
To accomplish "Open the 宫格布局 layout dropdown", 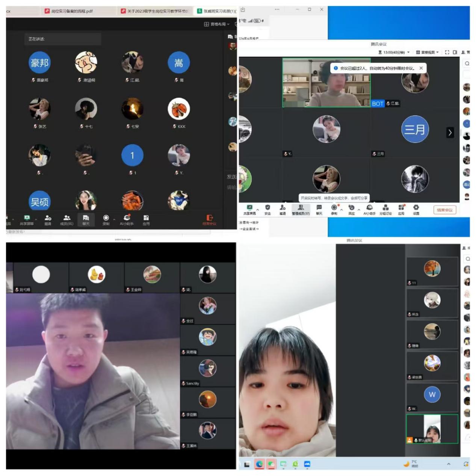I will pos(217,24).
